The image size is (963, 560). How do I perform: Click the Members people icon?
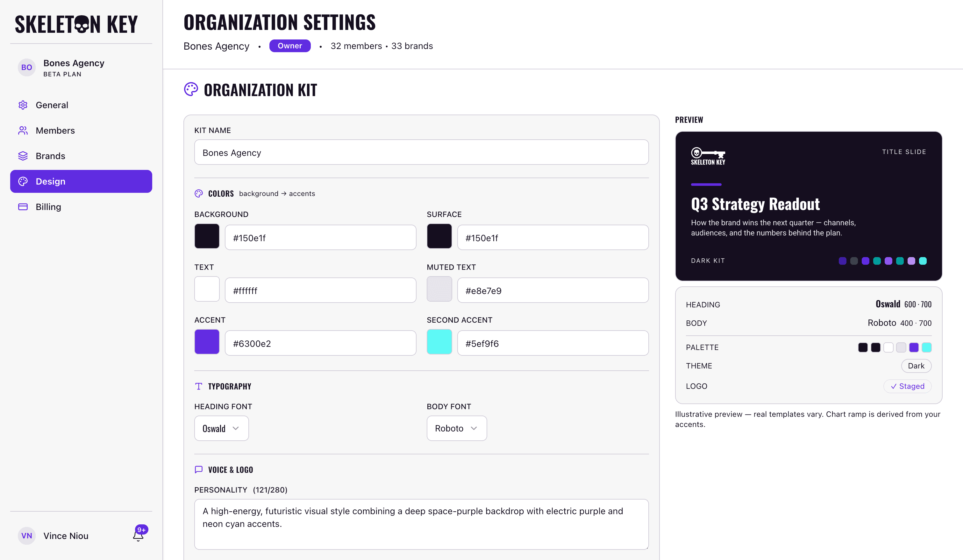[23, 130]
